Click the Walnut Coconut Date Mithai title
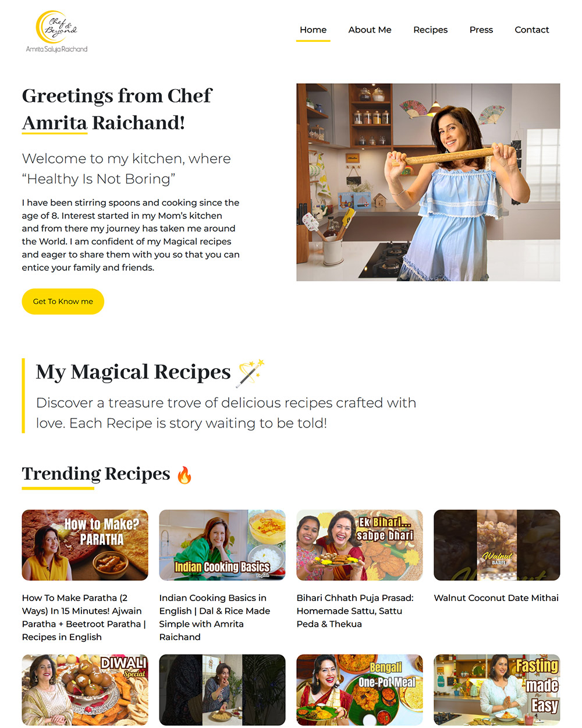 tap(496, 598)
